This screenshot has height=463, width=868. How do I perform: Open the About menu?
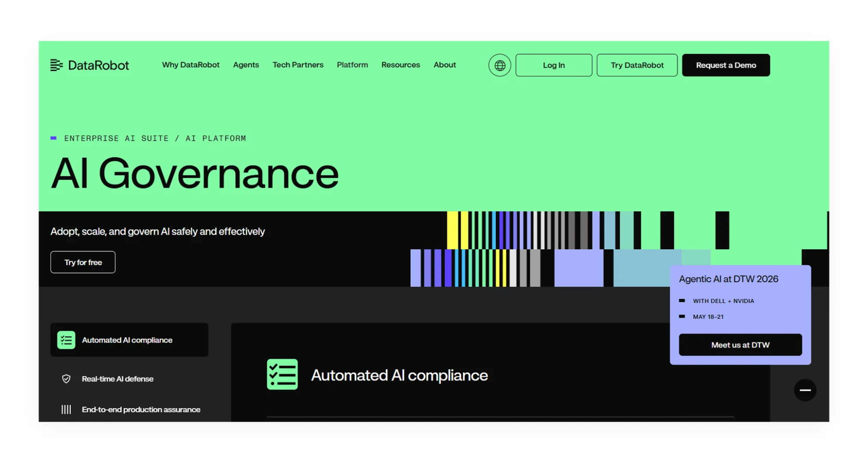coord(445,65)
